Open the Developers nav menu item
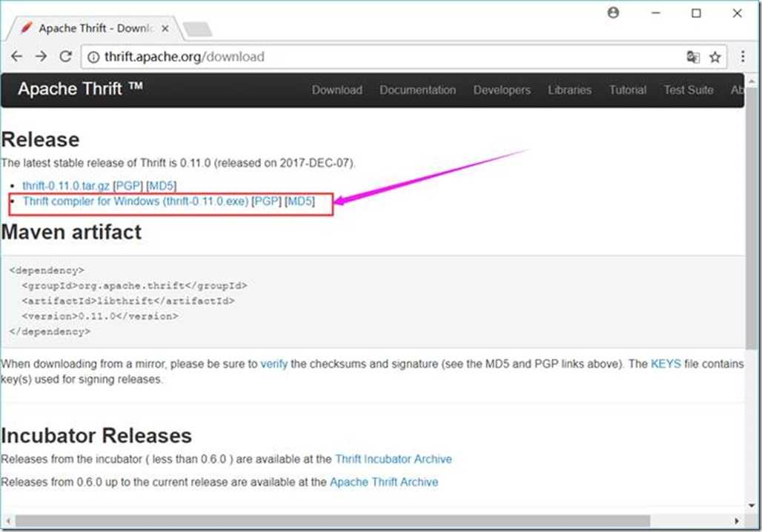Screen dimensions: 762x532 click(502, 90)
